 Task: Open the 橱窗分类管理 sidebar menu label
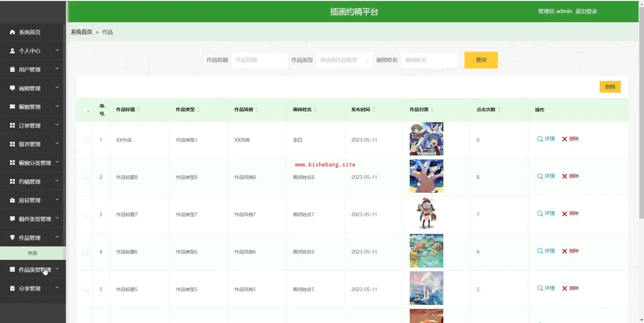pyautogui.click(x=35, y=163)
